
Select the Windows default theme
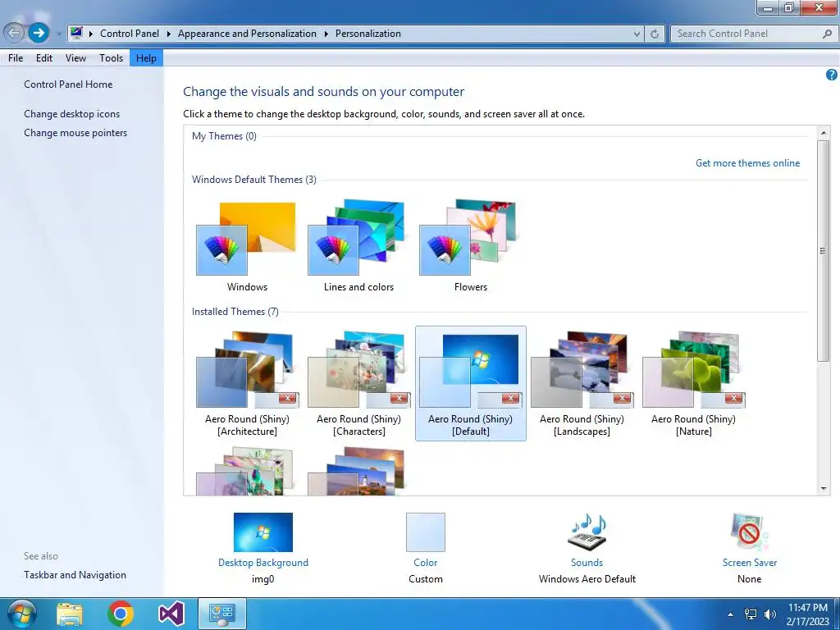pos(247,246)
